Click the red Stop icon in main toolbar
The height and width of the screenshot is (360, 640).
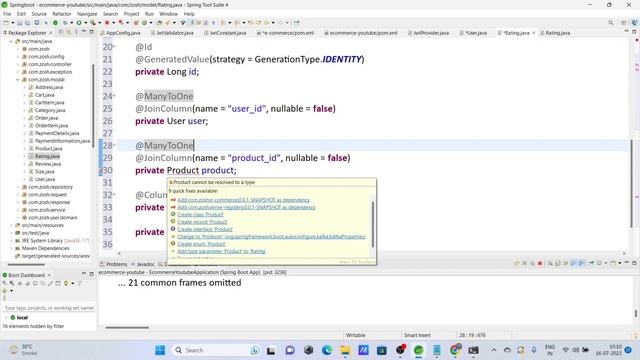(x=107, y=23)
